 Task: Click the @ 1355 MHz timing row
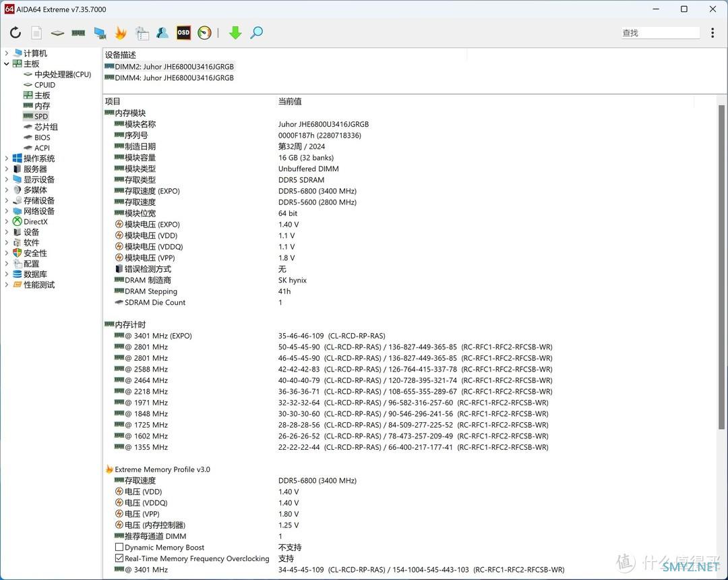(411, 447)
